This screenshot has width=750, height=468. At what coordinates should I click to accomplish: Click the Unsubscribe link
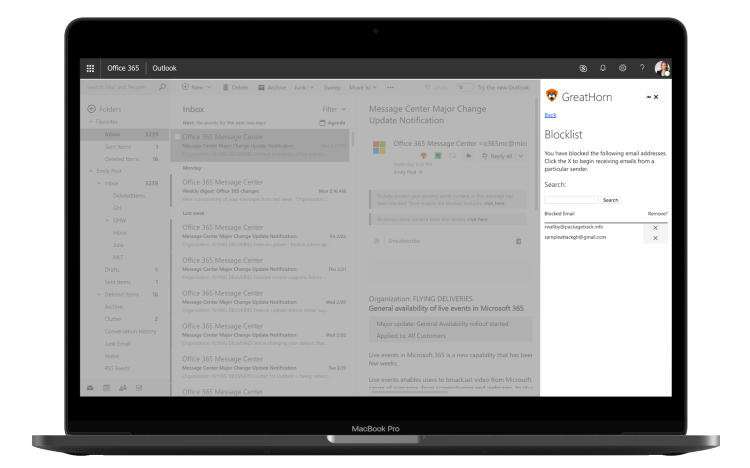tap(404, 241)
